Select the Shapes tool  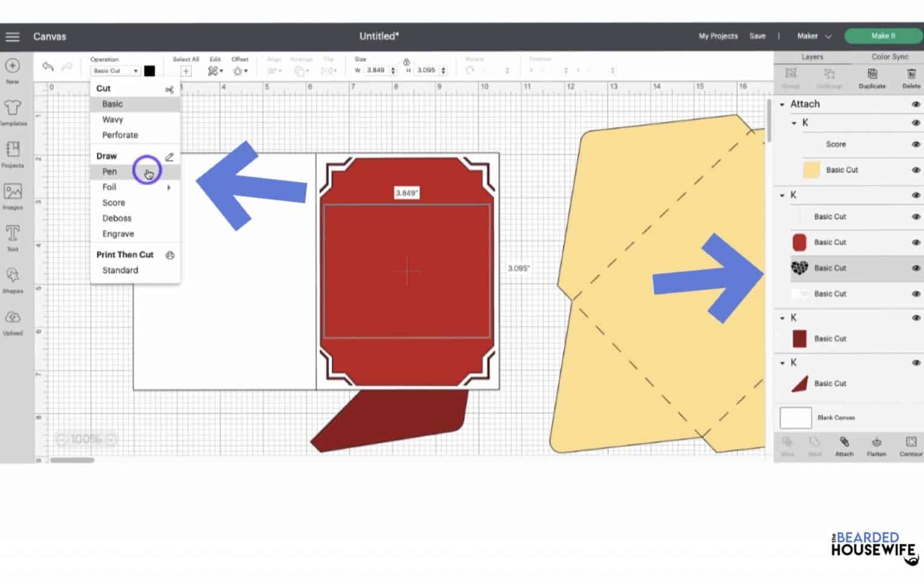(x=13, y=279)
